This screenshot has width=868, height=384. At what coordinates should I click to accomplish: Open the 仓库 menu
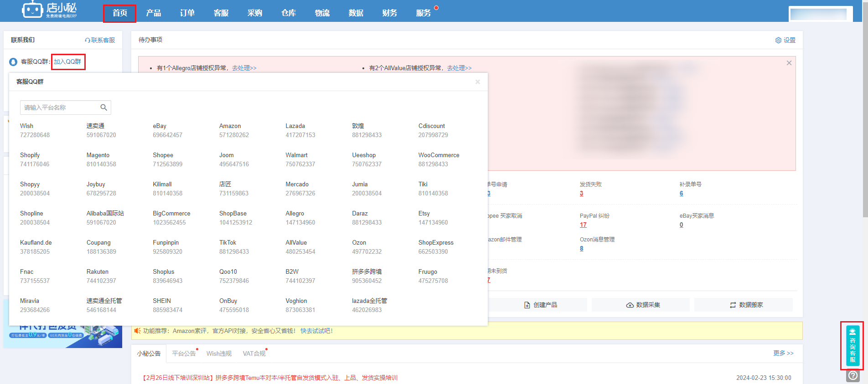[289, 13]
